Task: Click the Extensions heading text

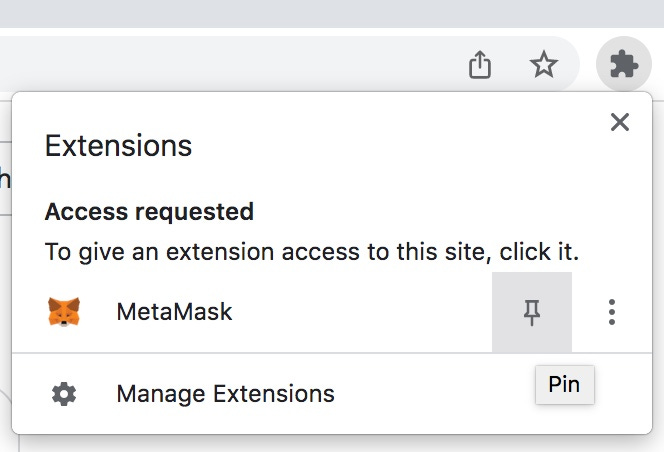Action: point(118,146)
